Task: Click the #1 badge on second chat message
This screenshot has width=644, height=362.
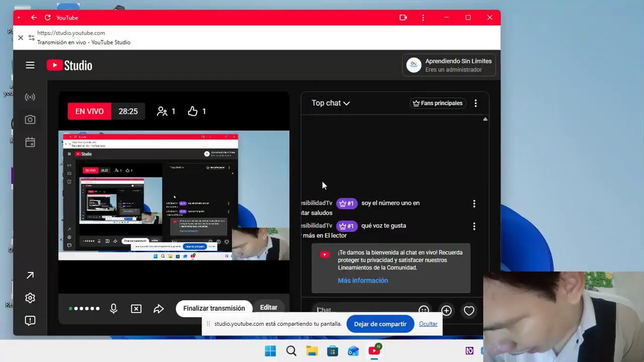Action: (347, 226)
